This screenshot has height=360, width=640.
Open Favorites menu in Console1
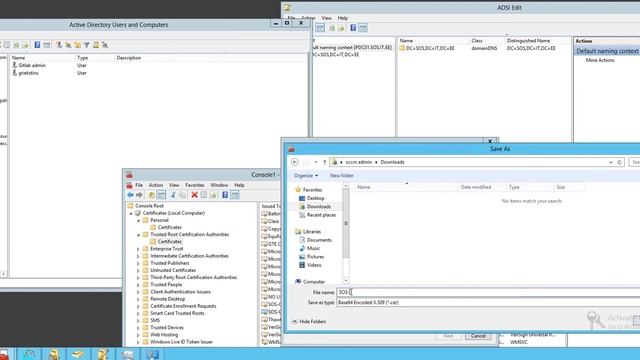[x=195, y=185]
